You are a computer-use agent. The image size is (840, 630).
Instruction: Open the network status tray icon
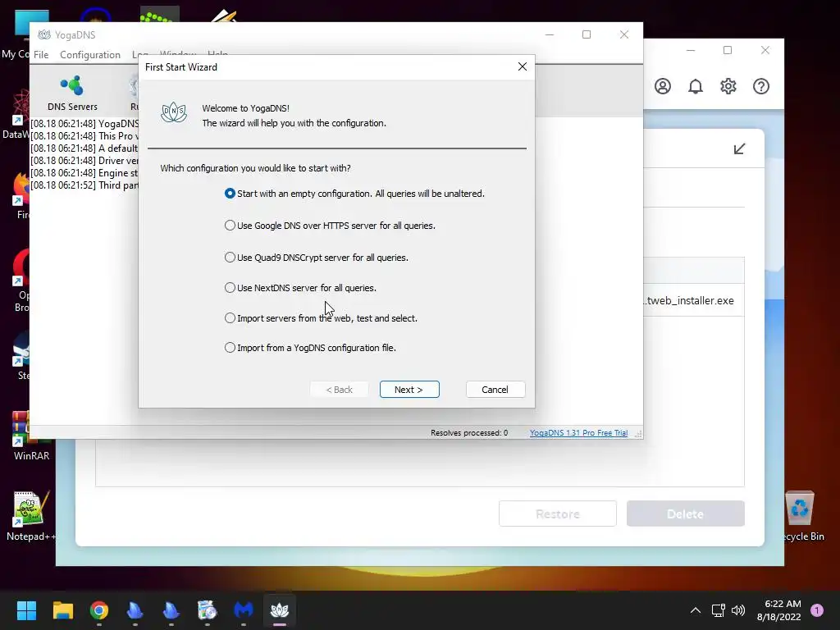tap(718, 610)
